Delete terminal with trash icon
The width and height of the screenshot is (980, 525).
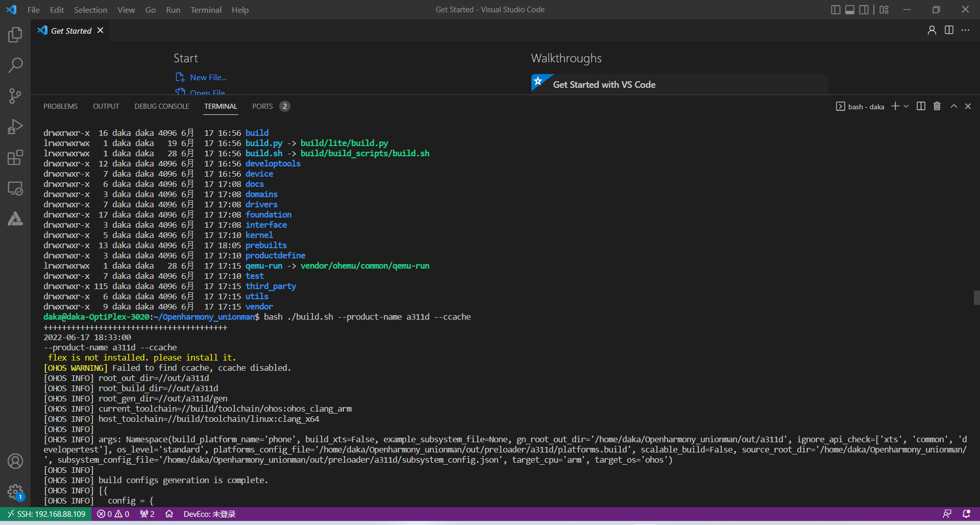937,106
